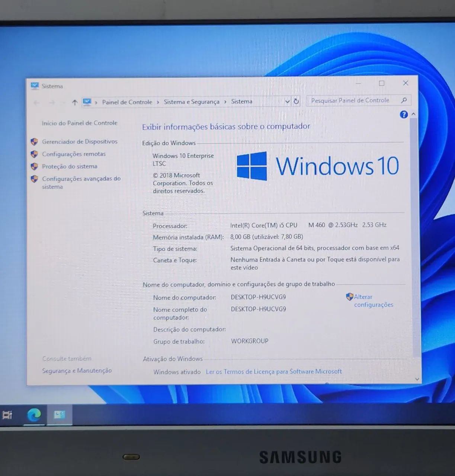This screenshot has width=455, height=476.
Task: Click the vertical scrollbar thumb
Action: coord(415,238)
